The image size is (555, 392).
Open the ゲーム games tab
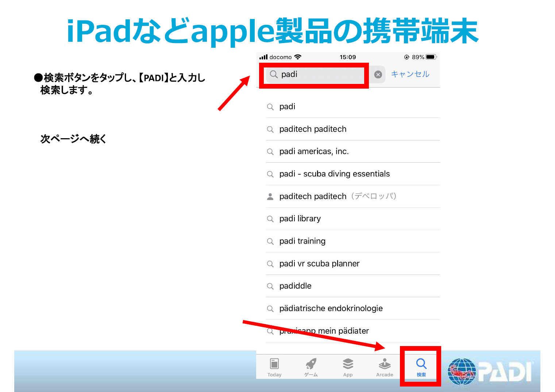tap(311, 368)
